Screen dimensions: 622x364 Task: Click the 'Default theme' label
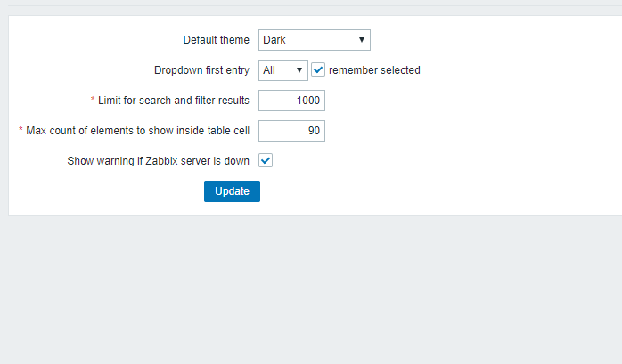tap(217, 40)
